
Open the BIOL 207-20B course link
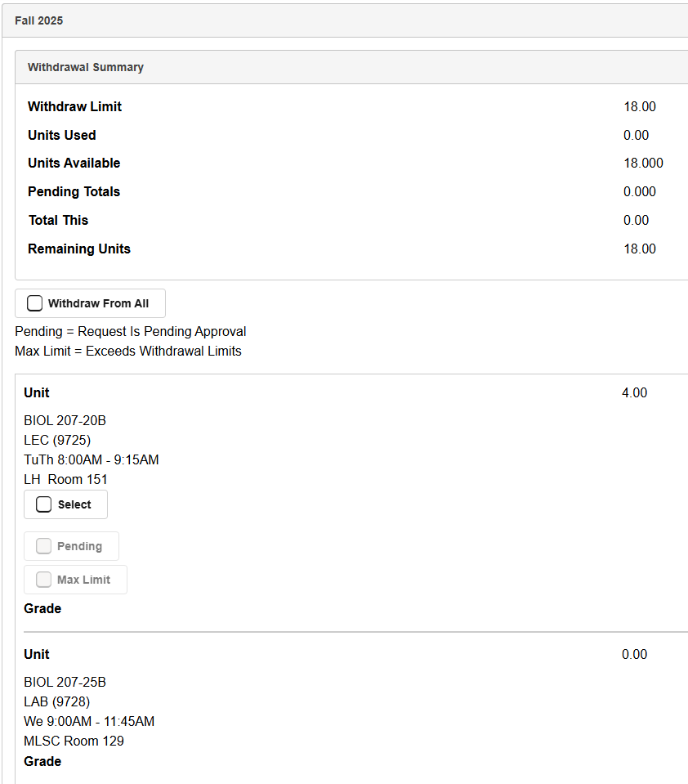pos(65,420)
